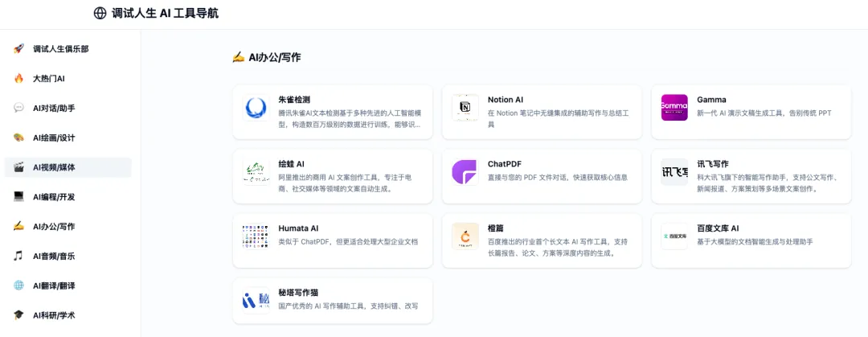Viewport: 868px width, 337px height.
Task: Click the description starting 腾讯朱雀AI文本检测
Action: (x=350, y=118)
